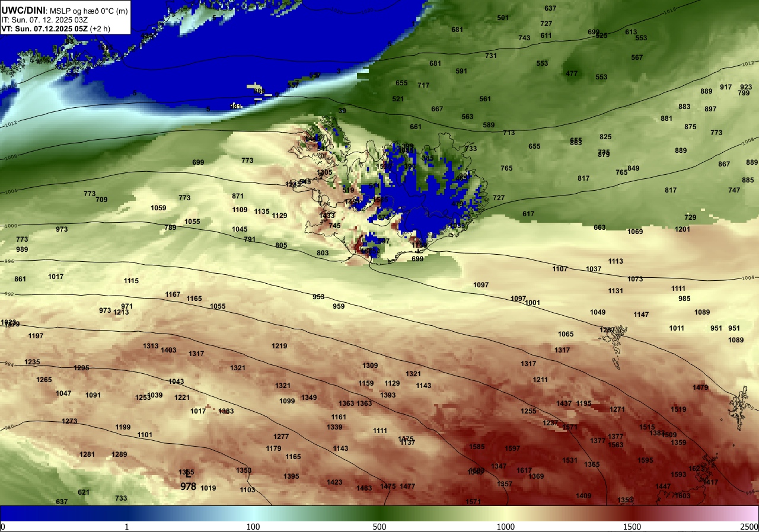Screen dimensions: 759x532
Task: Click the height value 611
Action: [546, 36]
